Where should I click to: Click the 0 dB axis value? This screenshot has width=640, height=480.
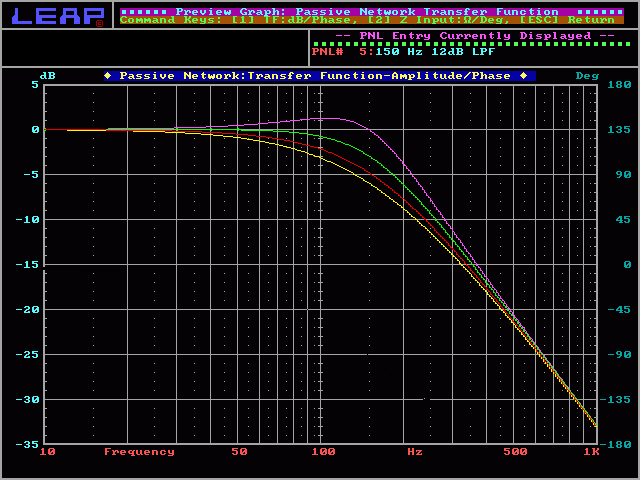36,130
